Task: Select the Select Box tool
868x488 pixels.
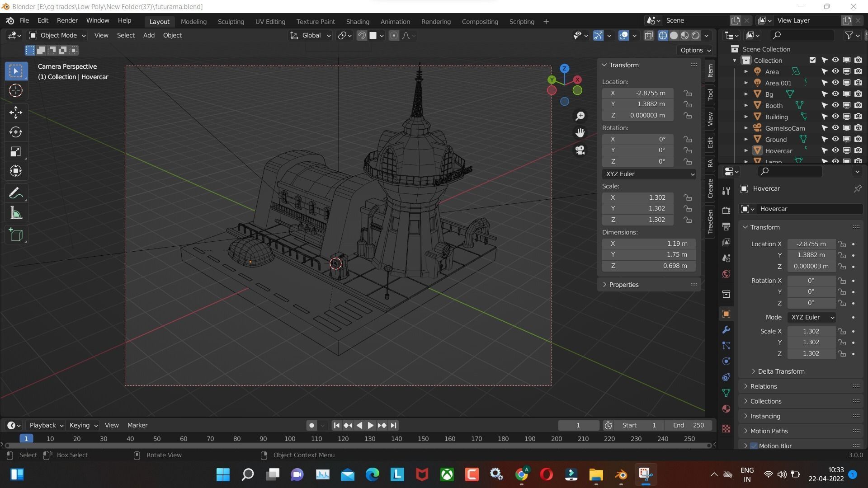Action: click(16, 71)
